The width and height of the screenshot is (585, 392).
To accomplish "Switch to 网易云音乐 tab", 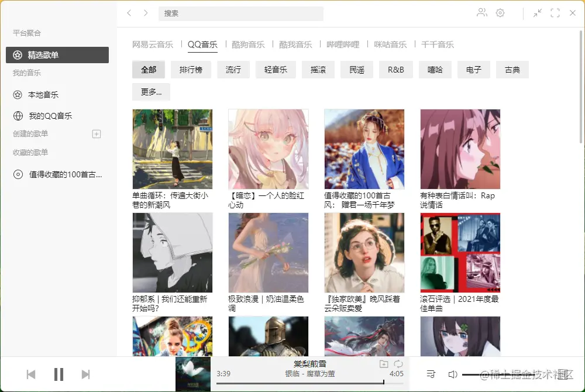I will coord(153,44).
